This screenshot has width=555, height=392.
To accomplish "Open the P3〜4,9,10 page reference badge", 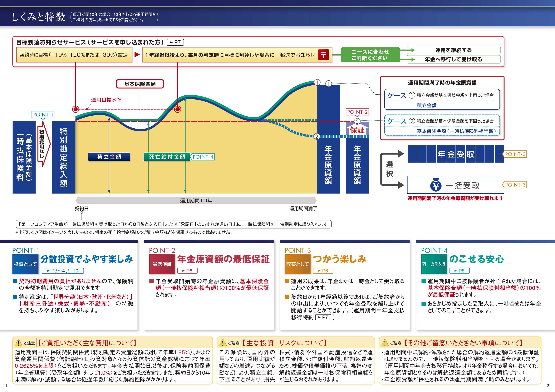I will click(x=63, y=271).
